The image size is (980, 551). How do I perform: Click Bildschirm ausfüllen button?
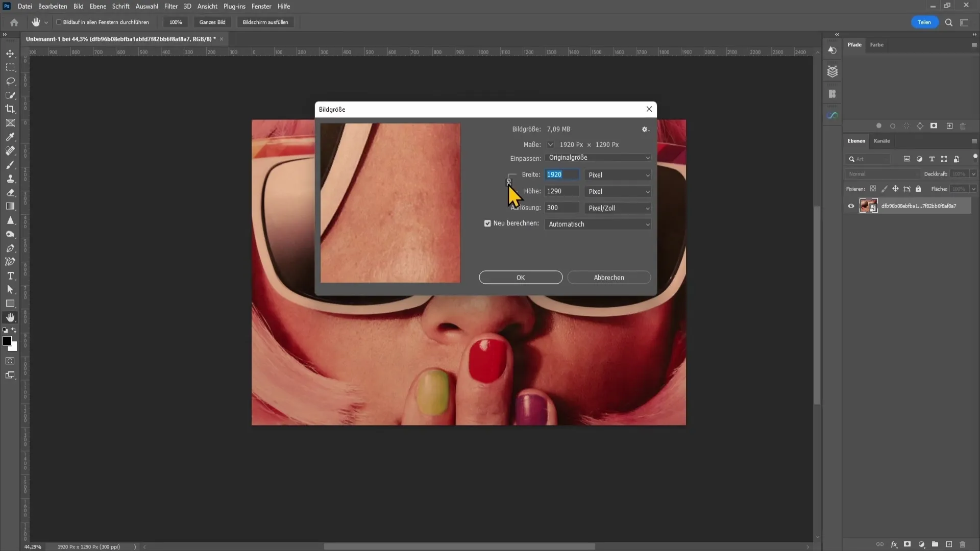coord(265,22)
